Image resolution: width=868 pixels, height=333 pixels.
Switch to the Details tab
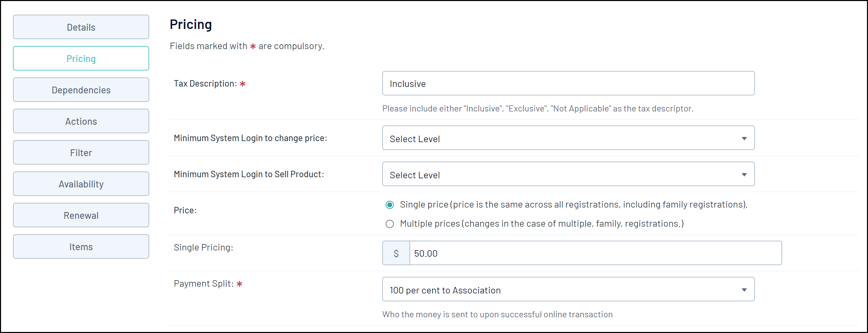tap(81, 27)
